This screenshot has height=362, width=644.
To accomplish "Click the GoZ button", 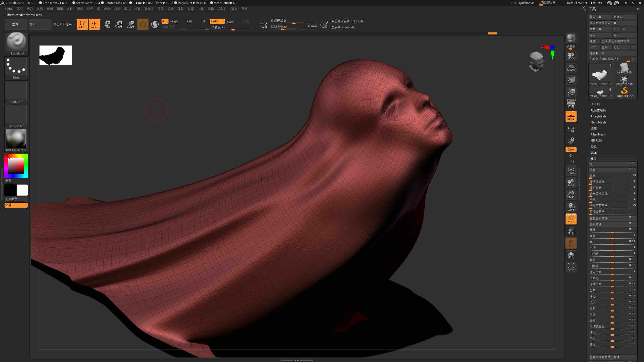I will (593, 47).
